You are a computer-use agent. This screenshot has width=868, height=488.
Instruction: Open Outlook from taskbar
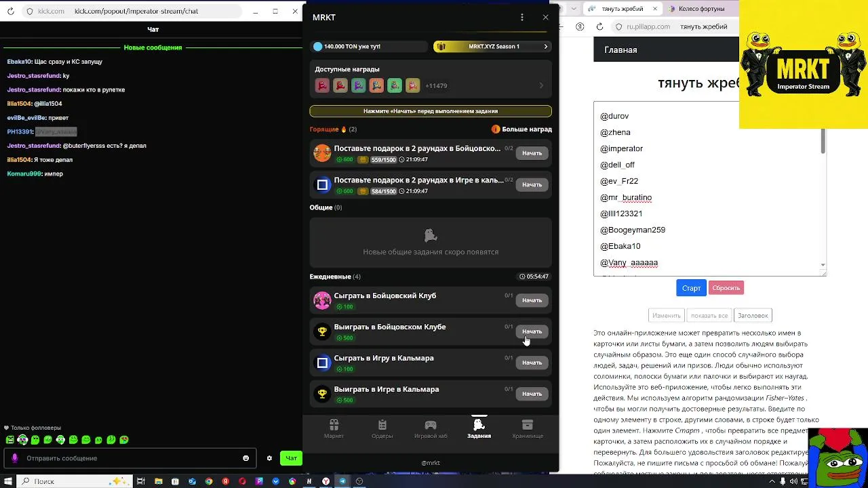point(192,481)
